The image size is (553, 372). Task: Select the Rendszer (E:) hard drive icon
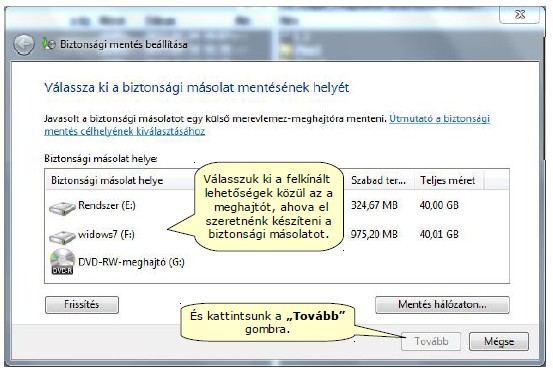[x=62, y=208]
